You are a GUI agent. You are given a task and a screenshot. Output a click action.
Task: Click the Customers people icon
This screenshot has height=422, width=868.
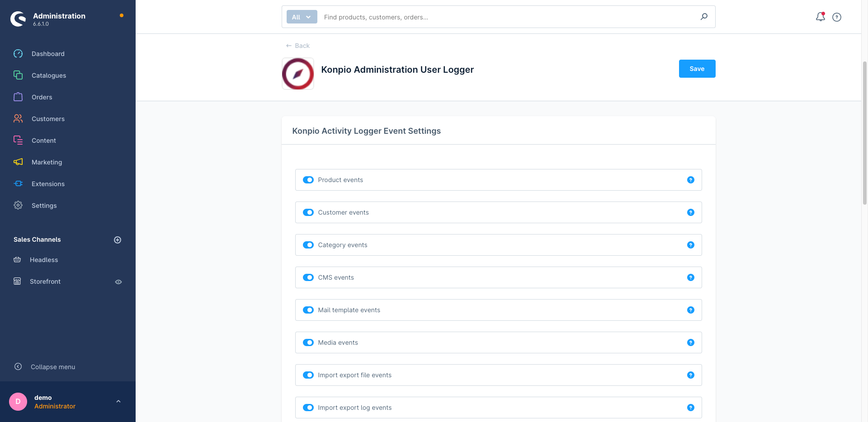[18, 119]
